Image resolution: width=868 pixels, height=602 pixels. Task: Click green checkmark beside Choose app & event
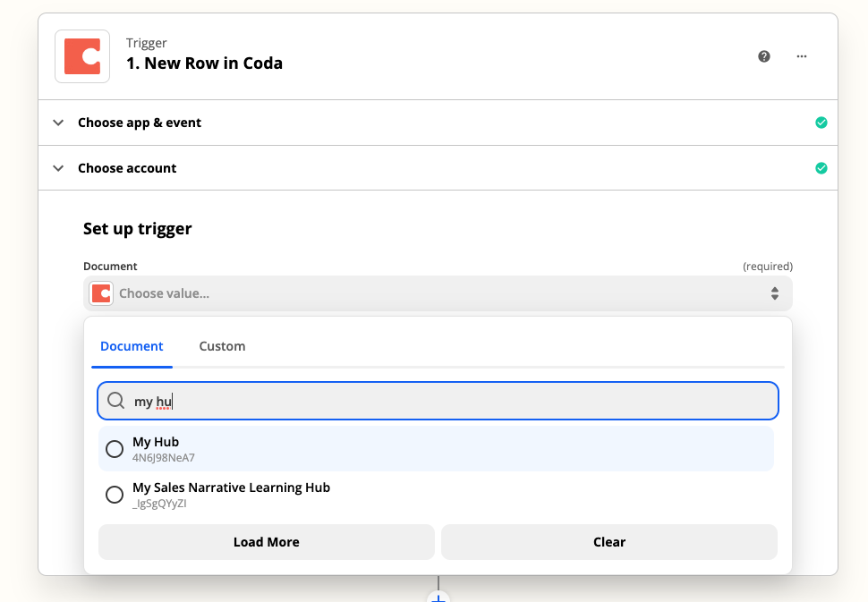coord(821,123)
